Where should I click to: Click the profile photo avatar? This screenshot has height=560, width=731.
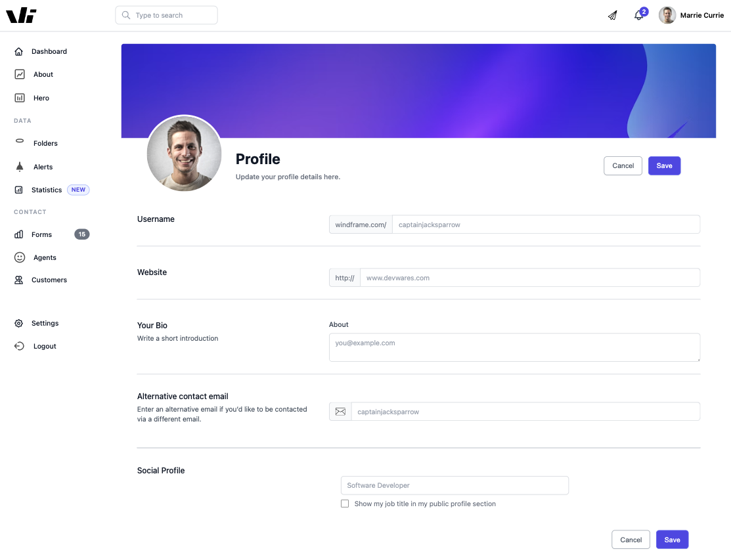click(184, 154)
